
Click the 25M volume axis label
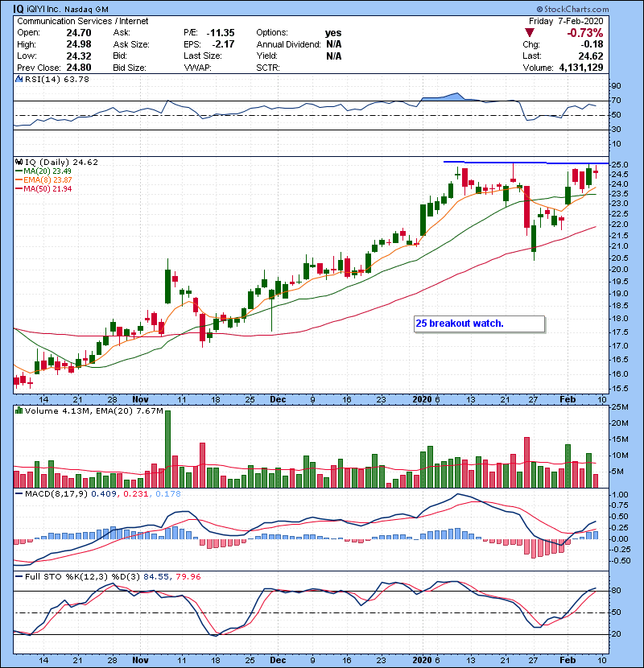point(619,407)
